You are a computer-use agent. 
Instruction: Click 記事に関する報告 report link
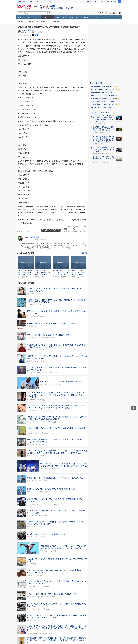(x=23, y=231)
